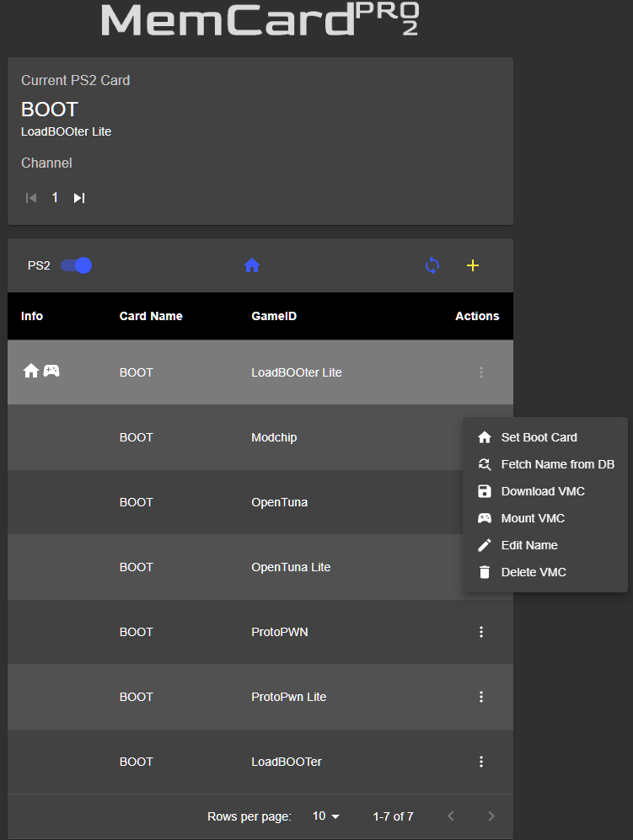This screenshot has height=840, width=633.
Task: Skip to next channel
Action: [79, 198]
